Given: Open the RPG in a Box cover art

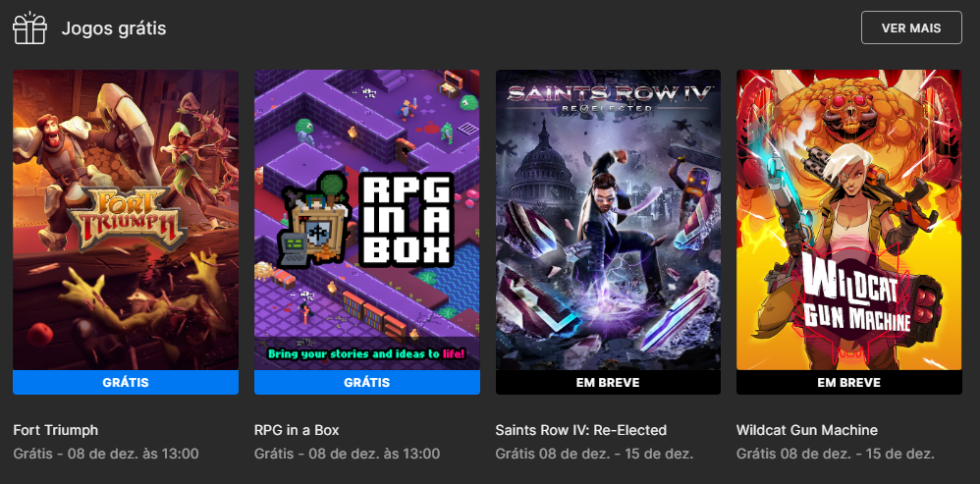Looking at the screenshot, I should (367, 220).
